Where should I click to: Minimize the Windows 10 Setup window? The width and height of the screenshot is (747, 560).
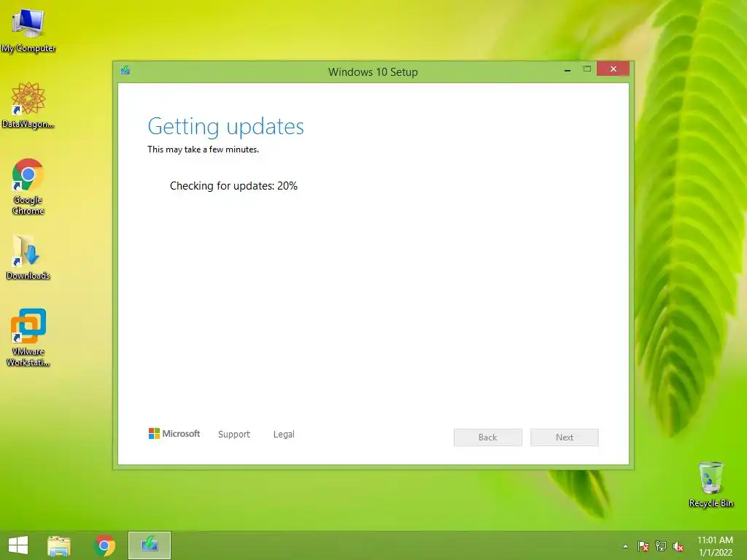tap(568, 70)
